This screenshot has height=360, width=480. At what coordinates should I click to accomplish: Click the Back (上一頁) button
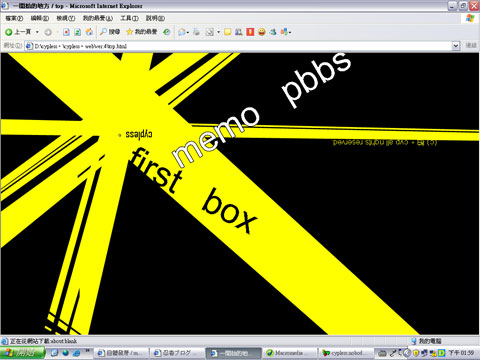[18, 32]
